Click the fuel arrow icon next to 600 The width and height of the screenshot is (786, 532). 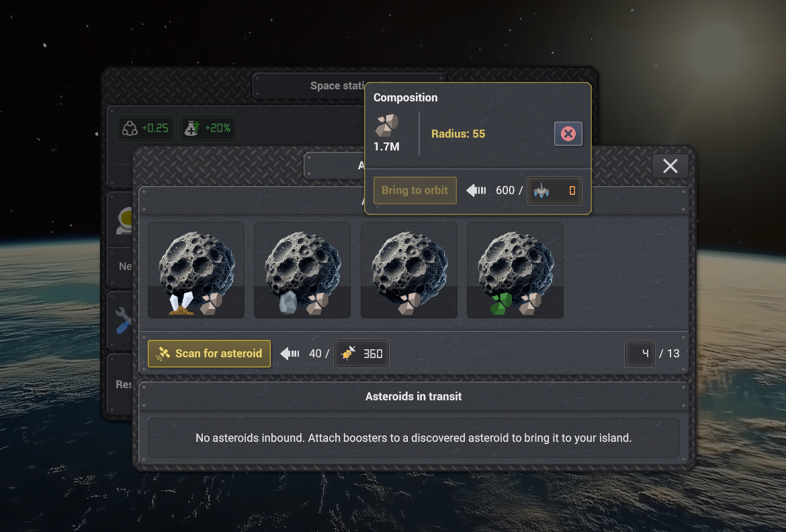[x=476, y=191]
